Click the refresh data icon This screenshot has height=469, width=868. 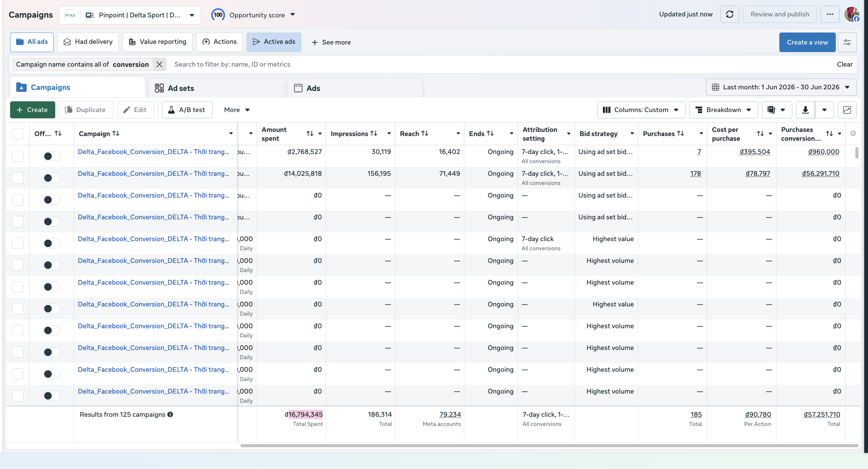[x=729, y=14]
